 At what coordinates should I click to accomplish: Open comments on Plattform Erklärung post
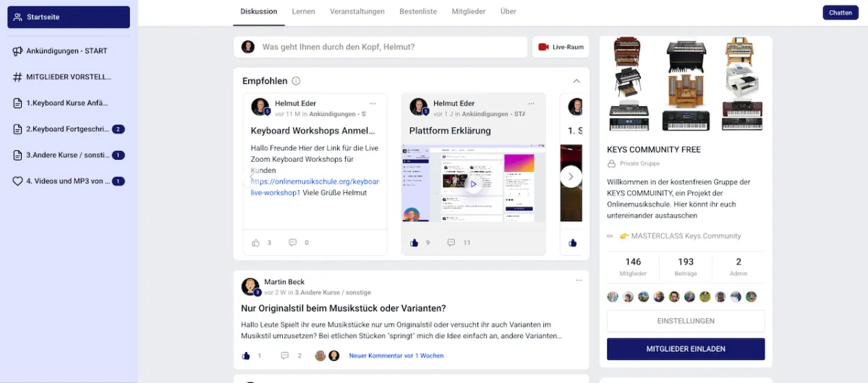(x=451, y=243)
